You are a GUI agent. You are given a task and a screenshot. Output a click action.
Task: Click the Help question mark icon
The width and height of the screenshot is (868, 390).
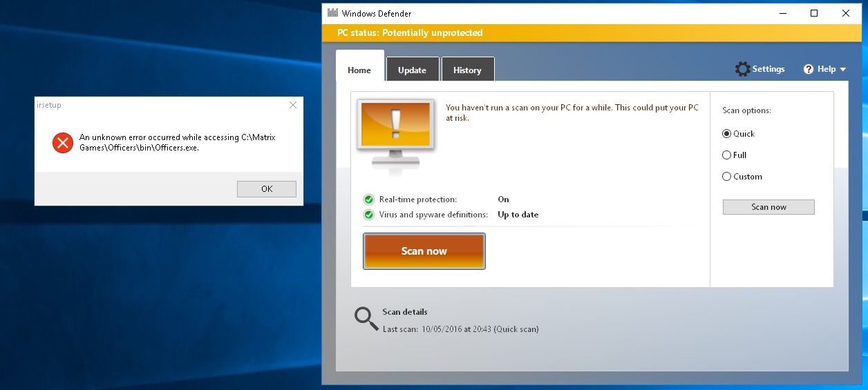(809, 69)
